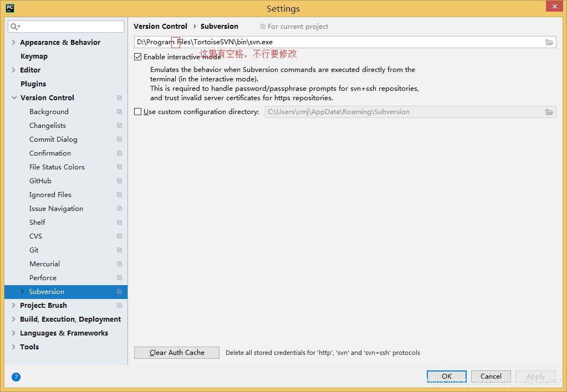Click project-level icon beside Confirmation
This screenshot has width=567, height=392.
pos(119,153)
